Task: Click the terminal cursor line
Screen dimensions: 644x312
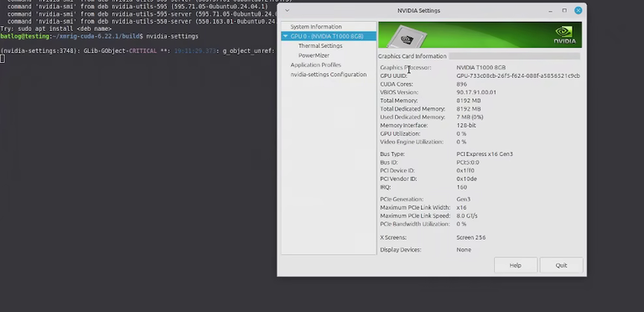Action: click(3, 59)
